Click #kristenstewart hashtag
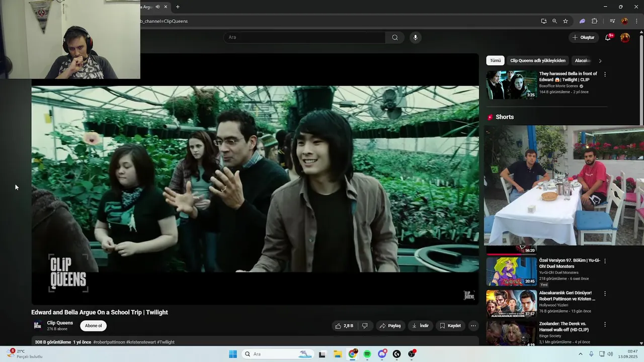The width and height of the screenshot is (644, 362). [x=141, y=342]
